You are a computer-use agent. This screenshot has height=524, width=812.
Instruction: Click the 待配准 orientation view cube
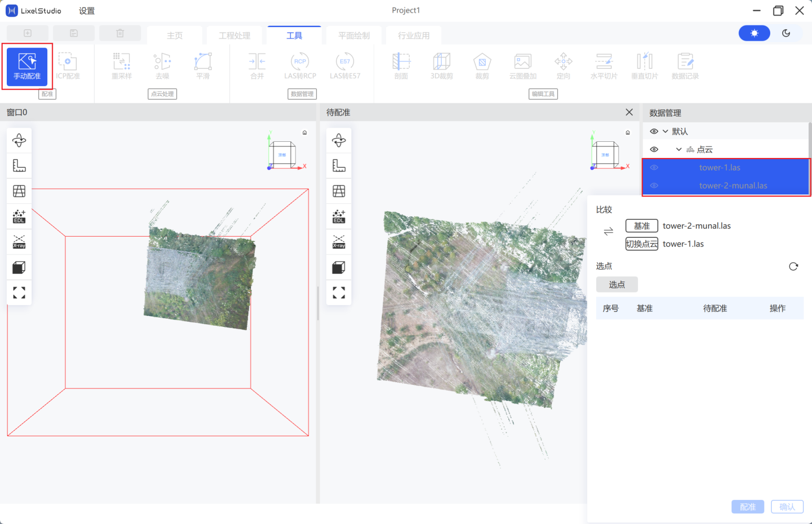click(606, 155)
